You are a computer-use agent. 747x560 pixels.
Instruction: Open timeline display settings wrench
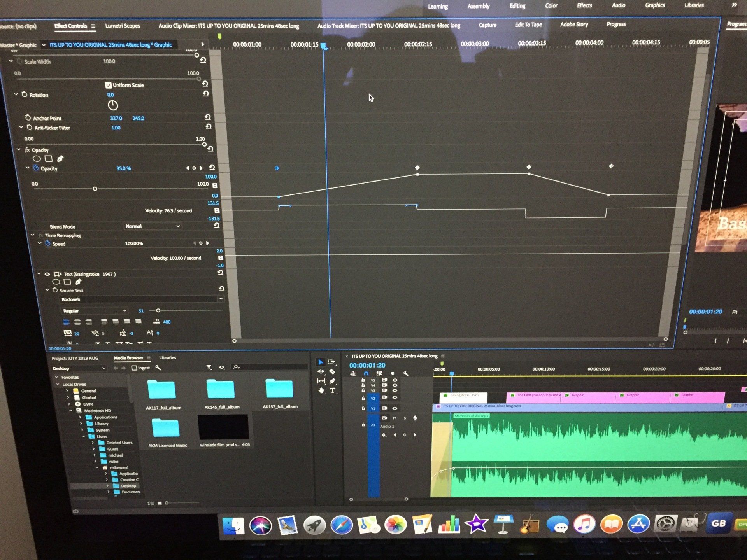pos(405,373)
